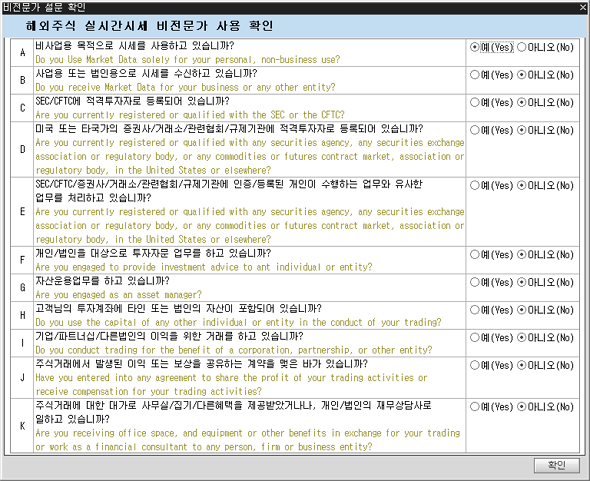The width and height of the screenshot is (590, 481).
Task: Mark No for question C SEC/CFTC registration
Action: point(545,102)
